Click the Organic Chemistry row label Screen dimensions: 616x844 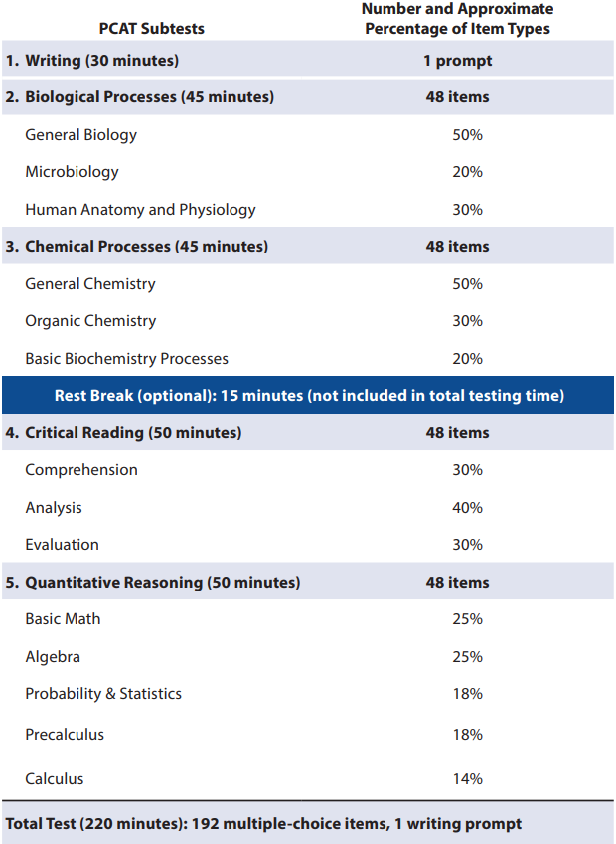90,321
